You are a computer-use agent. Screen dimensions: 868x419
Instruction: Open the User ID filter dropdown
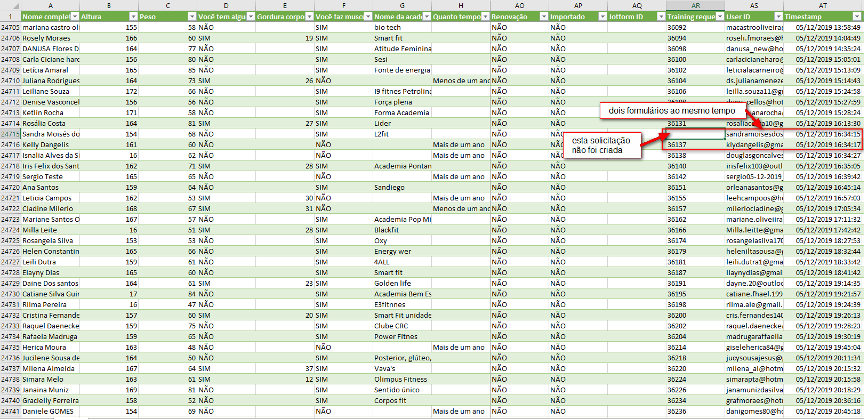(x=778, y=17)
